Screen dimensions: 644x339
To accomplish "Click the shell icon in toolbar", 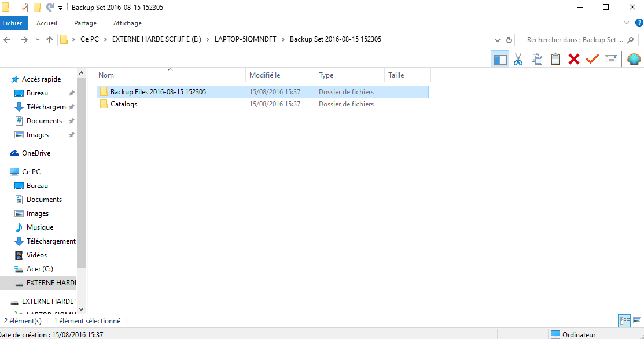I will pos(634,59).
